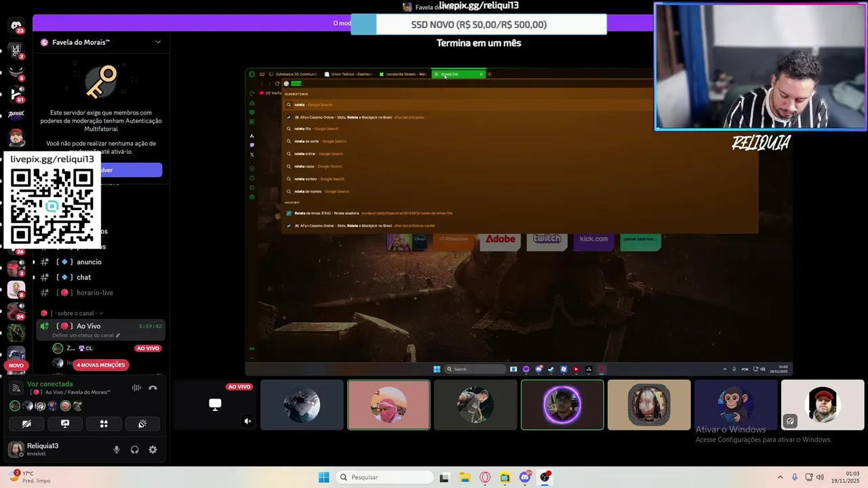Open Discord from the taskbar
The height and width of the screenshot is (488, 868).
coord(525,477)
